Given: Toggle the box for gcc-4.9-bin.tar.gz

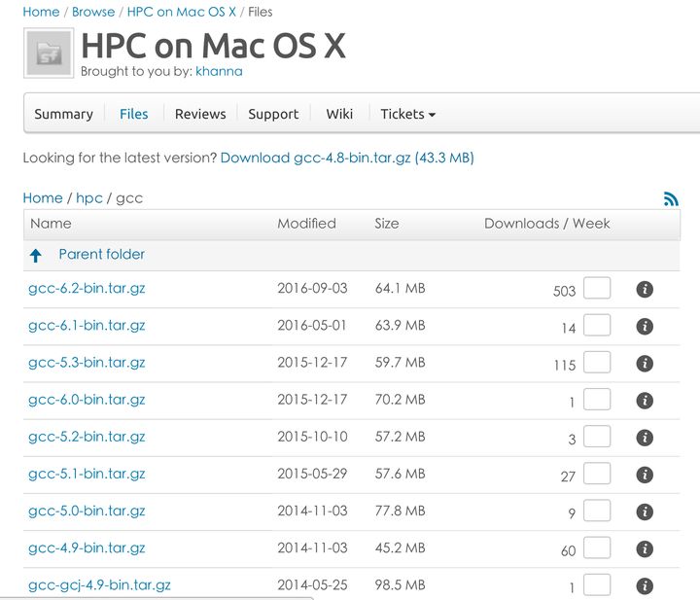Looking at the screenshot, I should tap(597, 548).
